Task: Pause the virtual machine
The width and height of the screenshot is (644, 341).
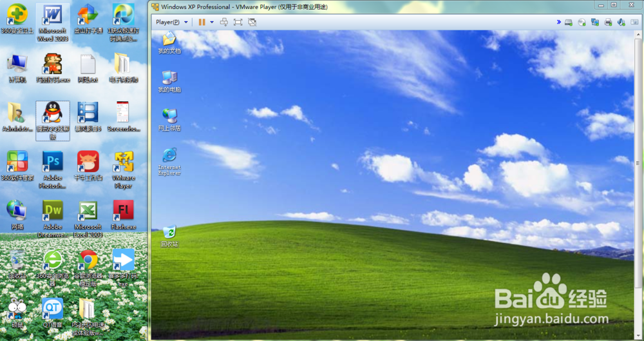Action: coord(202,22)
